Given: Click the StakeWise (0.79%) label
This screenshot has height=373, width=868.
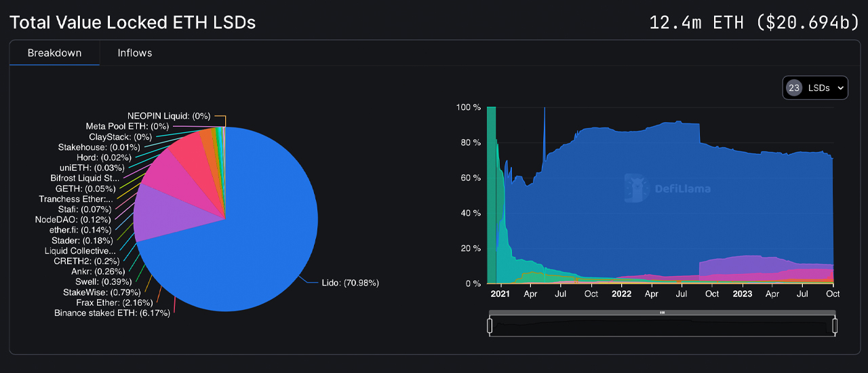Looking at the screenshot, I should pos(94,292).
